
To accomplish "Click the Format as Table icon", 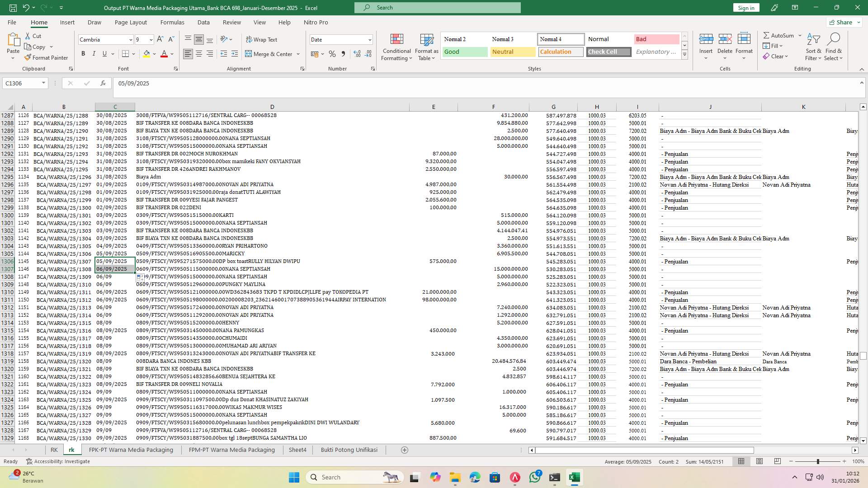I will pyautogui.click(x=425, y=47).
